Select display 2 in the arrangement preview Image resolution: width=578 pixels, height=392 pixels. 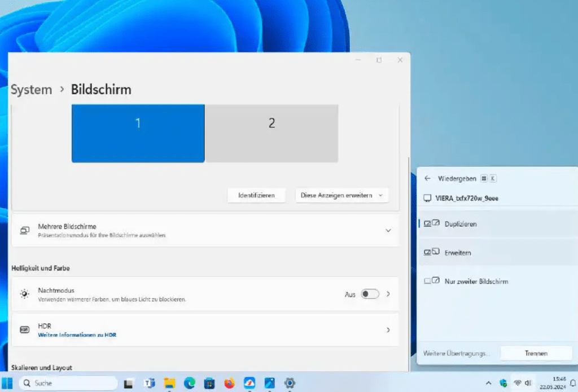pyautogui.click(x=272, y=133)
